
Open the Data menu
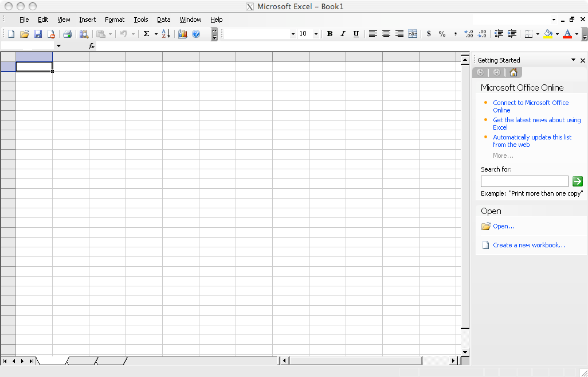tap(163, 20)
